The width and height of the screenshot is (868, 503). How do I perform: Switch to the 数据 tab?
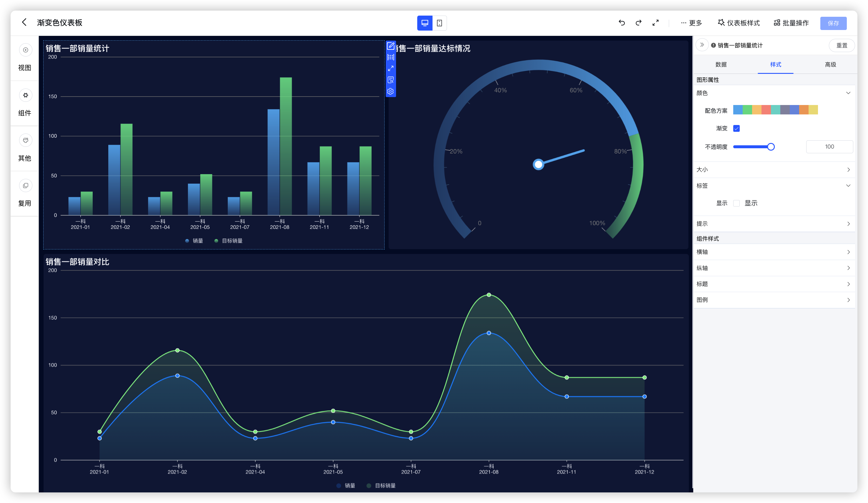pyautogui.click(x=721, y=65)
